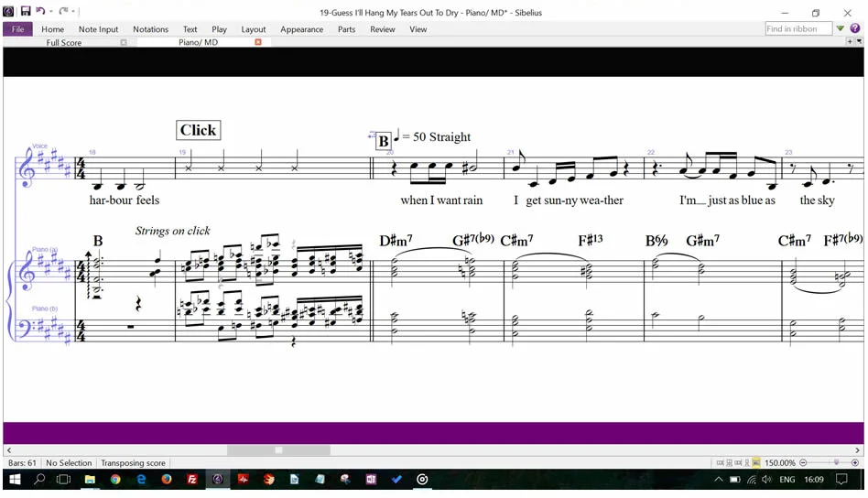The width and height of the screenshot is (868, 498).
Task: Switch to the Full Score document tab
Action: [64, 43]
